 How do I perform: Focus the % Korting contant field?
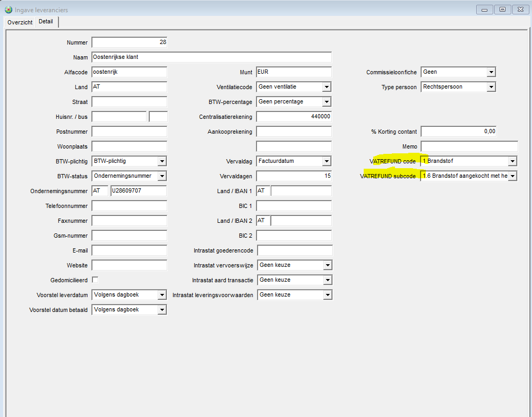(458, 132)
